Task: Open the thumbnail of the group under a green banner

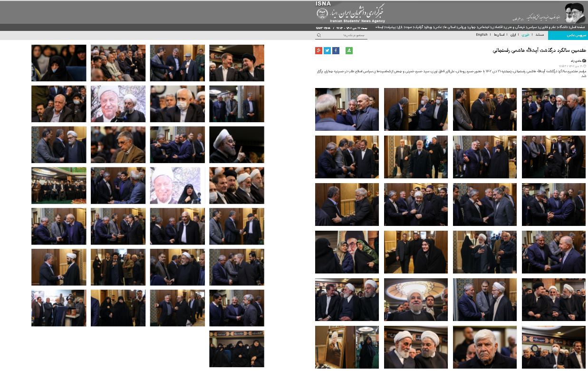Action: point(59,185)
